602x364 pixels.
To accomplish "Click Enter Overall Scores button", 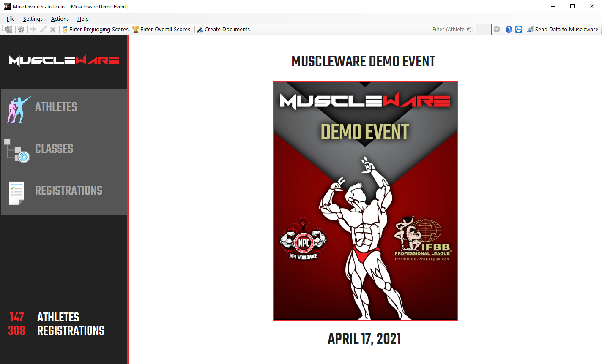I will tap(161, 30).
